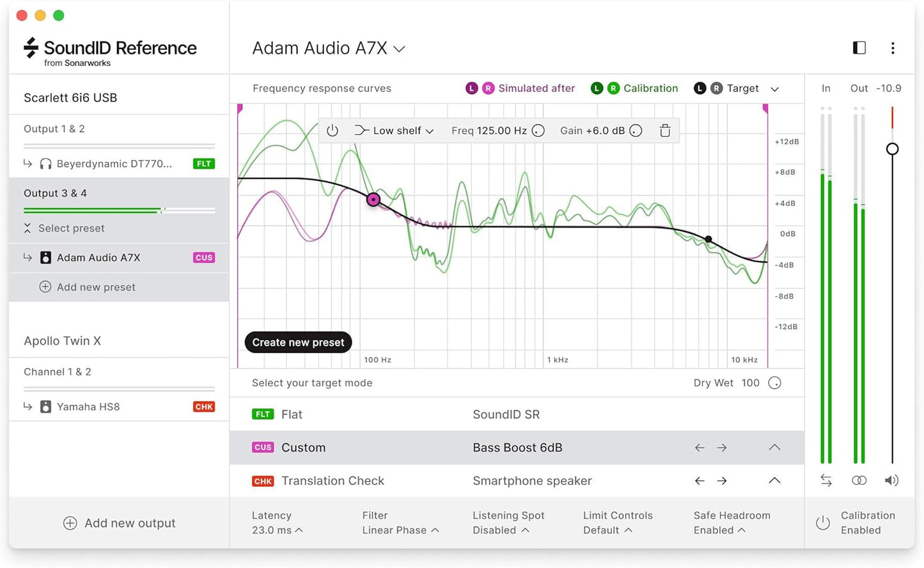The width and height of the screenshot is (924, 568).
Task: Open the three-dot overflow menu top right
Action: 893,48
